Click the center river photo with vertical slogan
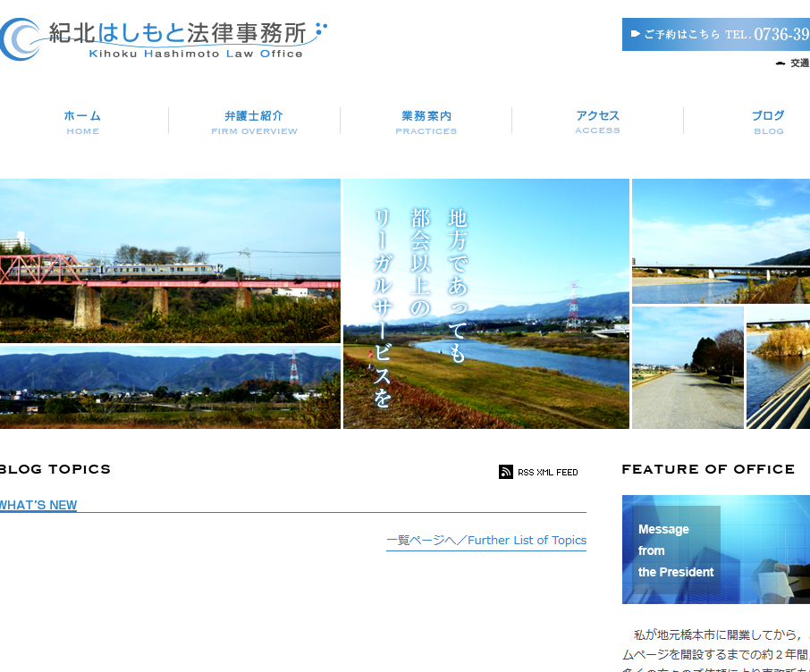This screenshot has width=810, height=672. click(486, 304)
